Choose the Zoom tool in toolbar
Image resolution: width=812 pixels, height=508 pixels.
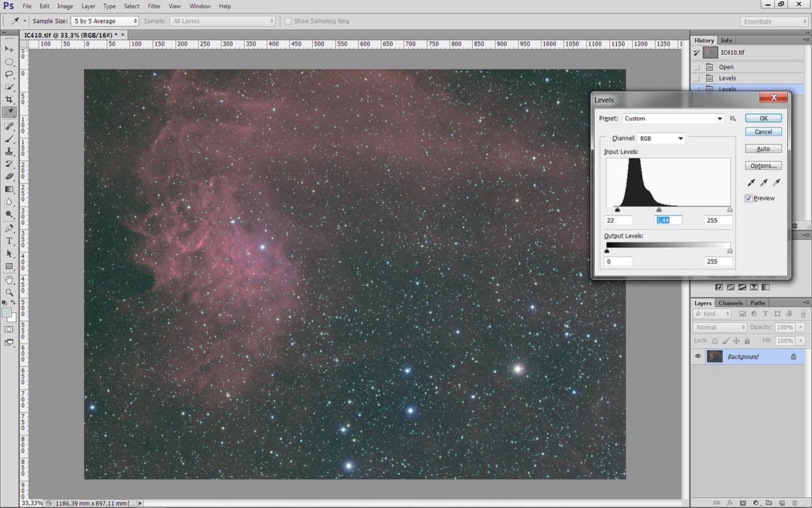click(9, 292)
